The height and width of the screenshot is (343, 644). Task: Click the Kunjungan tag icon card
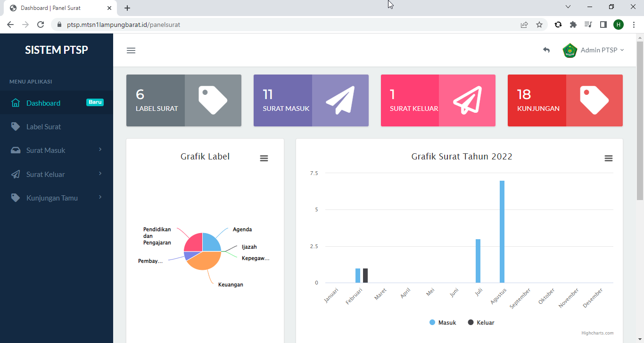coord(594,100)
